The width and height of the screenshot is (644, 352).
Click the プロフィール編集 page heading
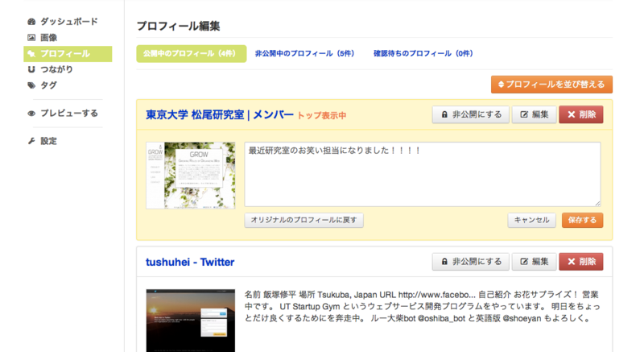click(178, 26)
